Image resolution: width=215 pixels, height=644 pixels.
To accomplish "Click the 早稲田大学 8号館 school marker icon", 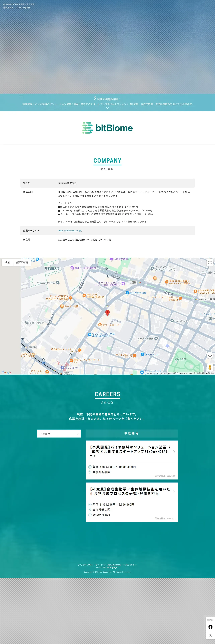I will tap(58, 283).
